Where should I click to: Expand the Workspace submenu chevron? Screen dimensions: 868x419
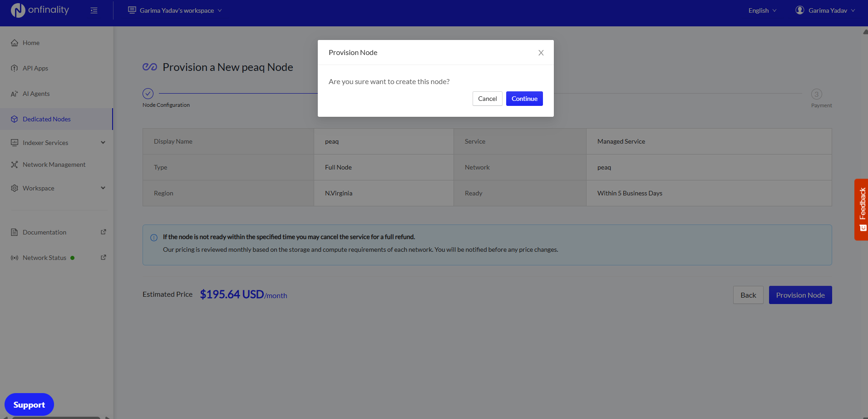103,188
